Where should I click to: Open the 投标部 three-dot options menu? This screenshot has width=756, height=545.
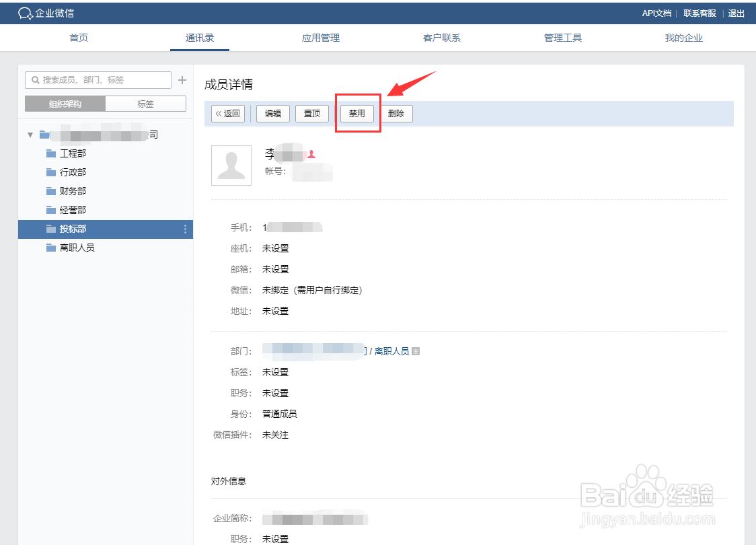coord(185,229)
